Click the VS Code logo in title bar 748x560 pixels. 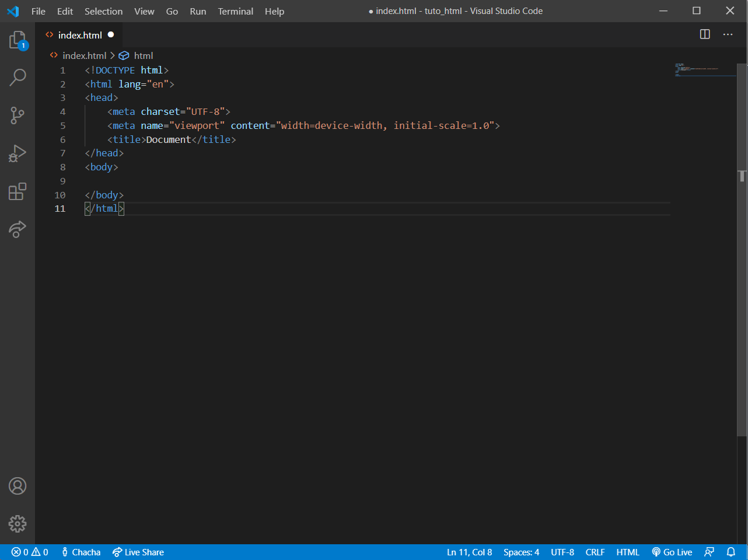pyautogui.click(x=13, y=11)
